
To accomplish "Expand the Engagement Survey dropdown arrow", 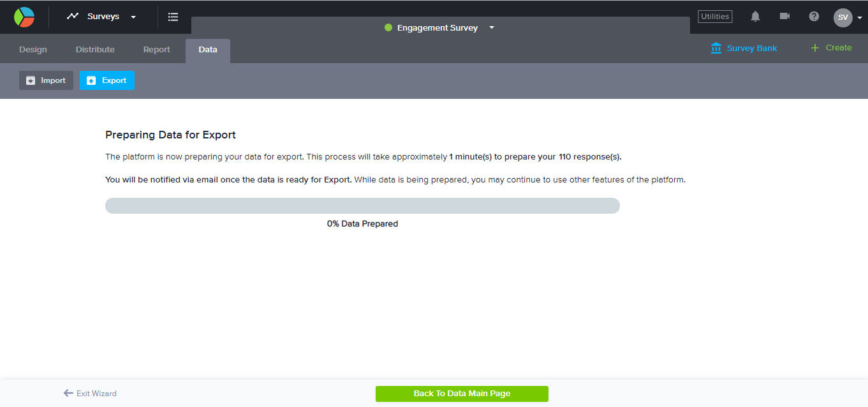I will (492, 27).
